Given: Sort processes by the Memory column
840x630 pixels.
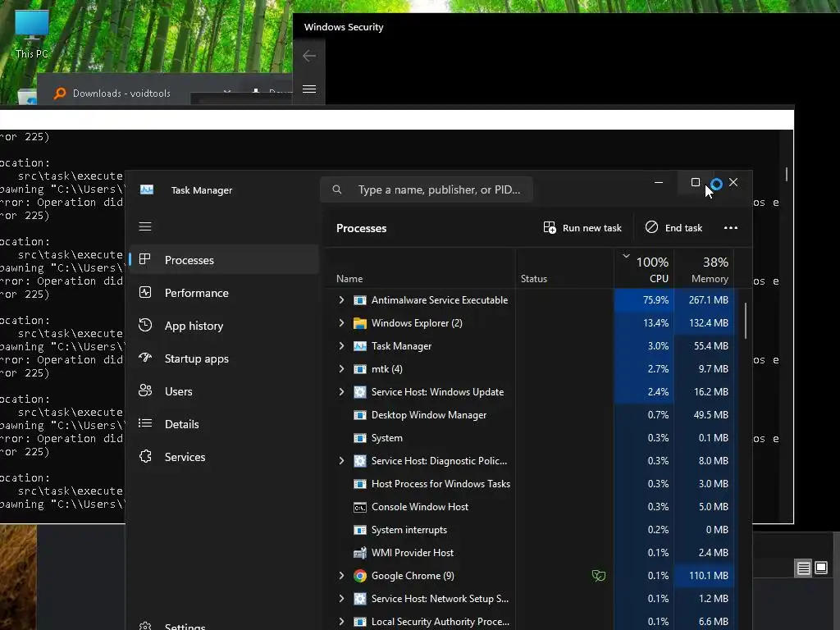Looking at the screenshot, I should pos(704,269).
